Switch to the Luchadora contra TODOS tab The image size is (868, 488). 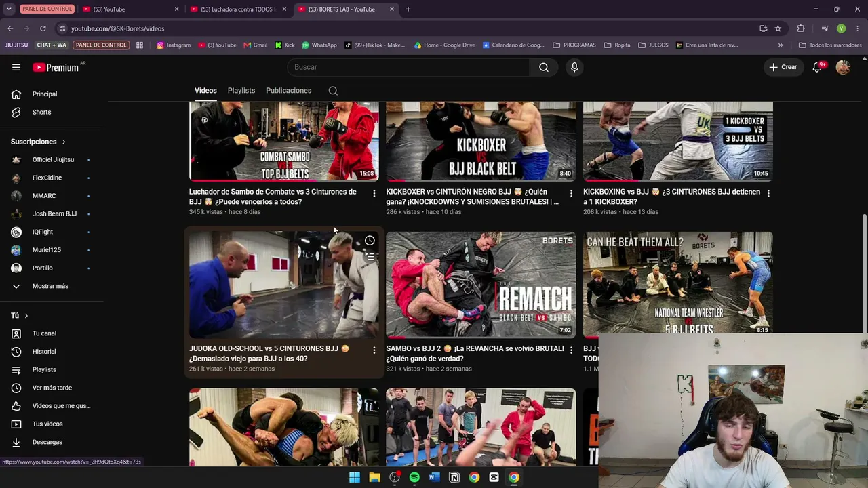click(x=237, y=9)
